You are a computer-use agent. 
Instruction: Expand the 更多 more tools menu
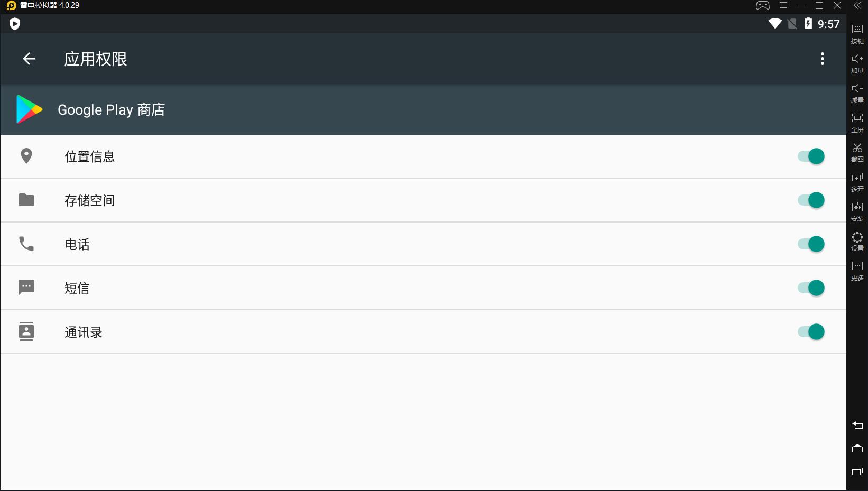(857, 270)
